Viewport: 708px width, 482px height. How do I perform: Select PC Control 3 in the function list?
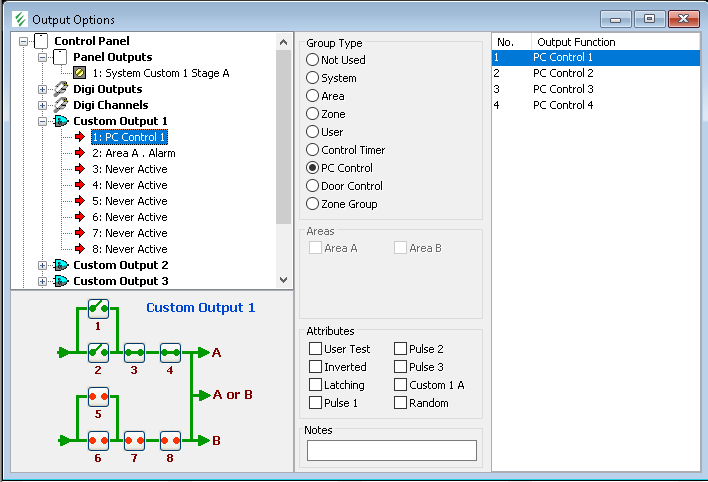coord(563,89)
